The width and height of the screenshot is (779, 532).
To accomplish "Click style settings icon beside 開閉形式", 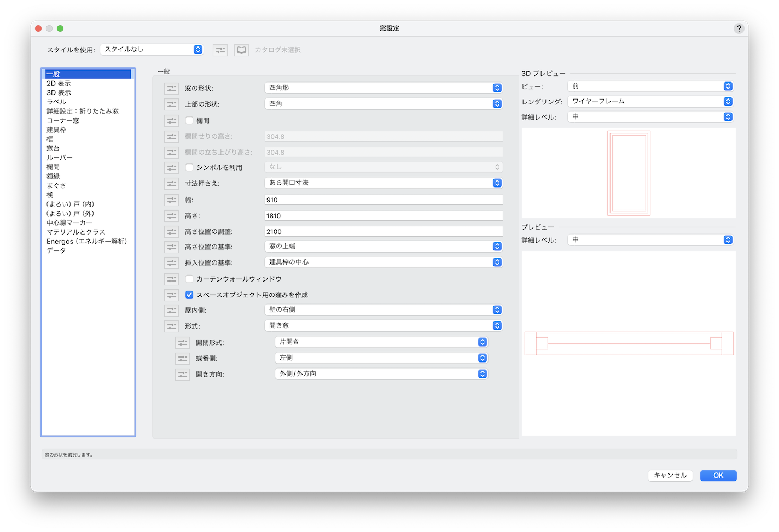I will click(182, 343).
